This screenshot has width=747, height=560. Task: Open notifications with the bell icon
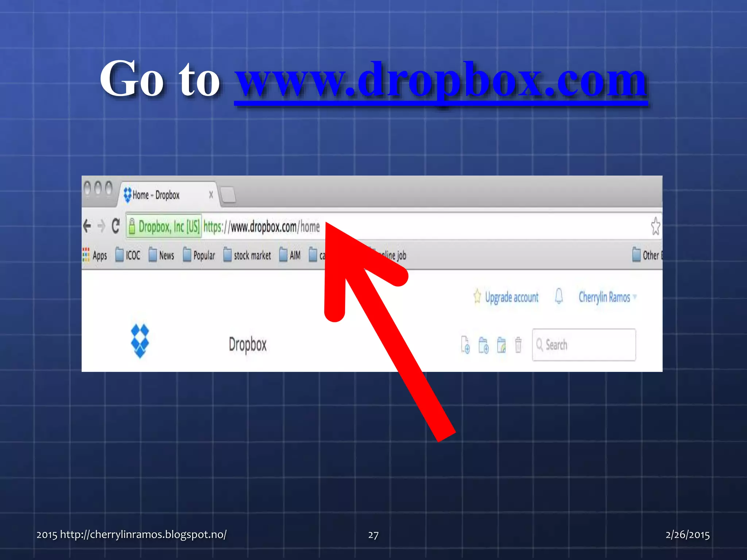(x=559, y=296)
